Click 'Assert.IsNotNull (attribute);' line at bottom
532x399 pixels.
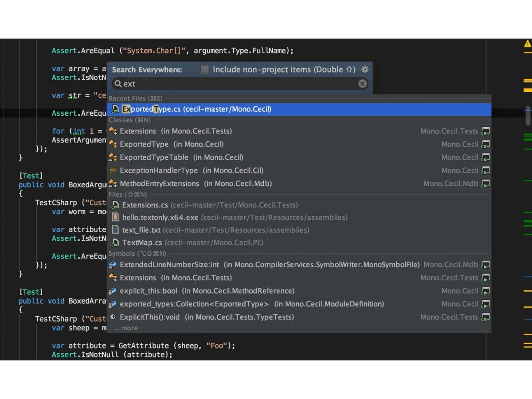pos(112,355)
